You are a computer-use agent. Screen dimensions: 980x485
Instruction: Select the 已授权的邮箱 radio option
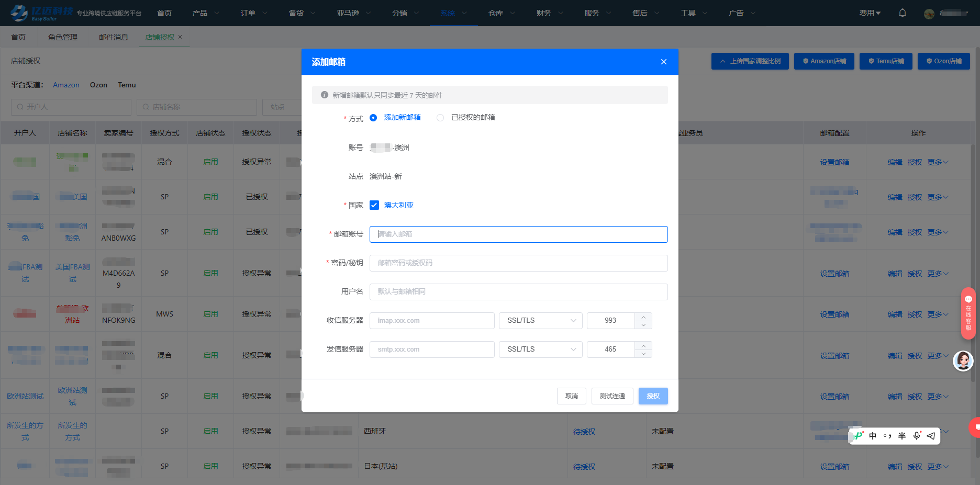[440, 118]
